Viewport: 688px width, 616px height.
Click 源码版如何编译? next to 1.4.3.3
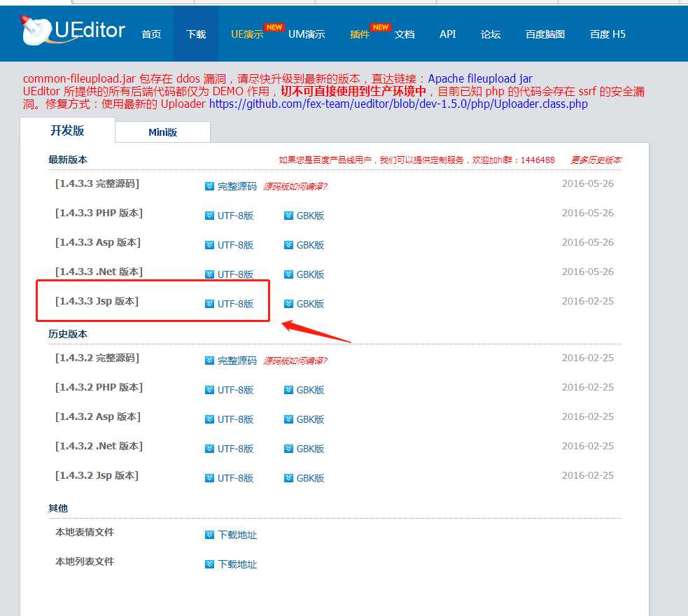pyautogui.click(x=295, y=187)
